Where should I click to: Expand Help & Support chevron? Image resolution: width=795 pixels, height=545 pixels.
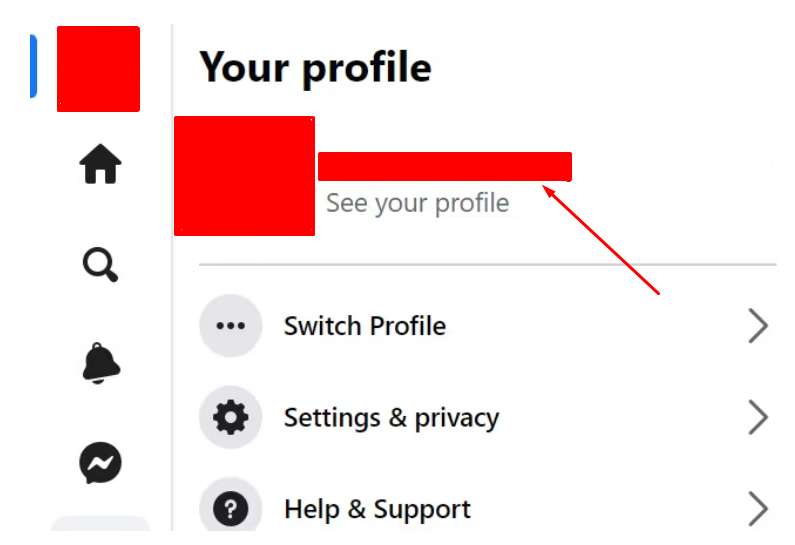tap(758, 508)
